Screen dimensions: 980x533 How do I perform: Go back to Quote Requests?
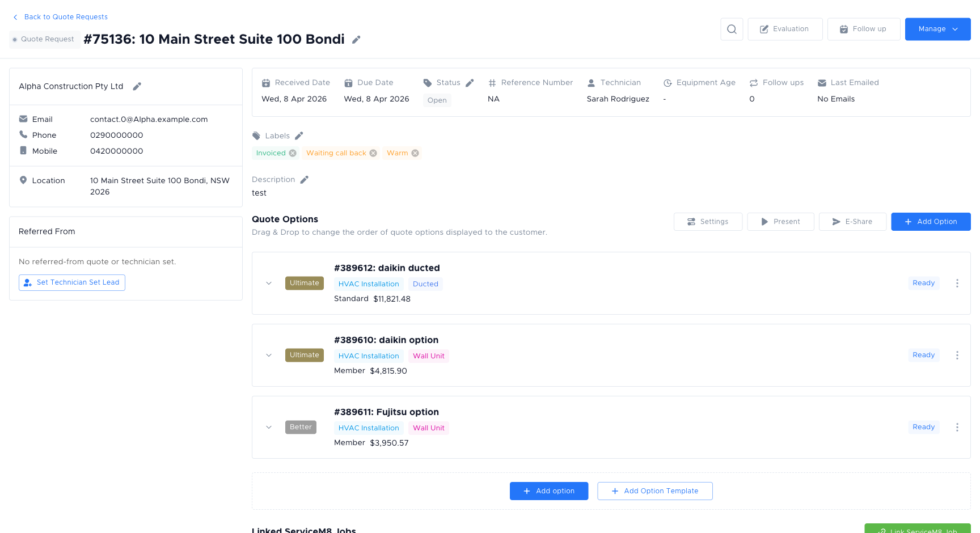(60, 17)
